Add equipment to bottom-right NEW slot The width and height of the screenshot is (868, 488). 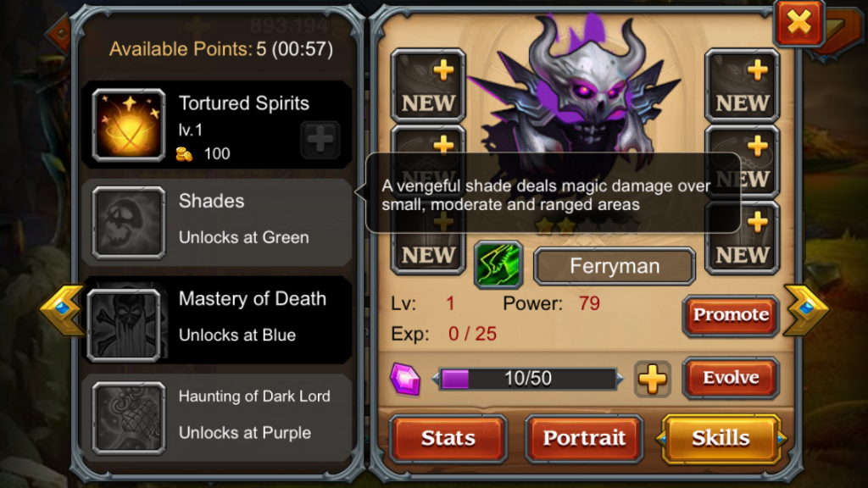(x=742, y=238)
